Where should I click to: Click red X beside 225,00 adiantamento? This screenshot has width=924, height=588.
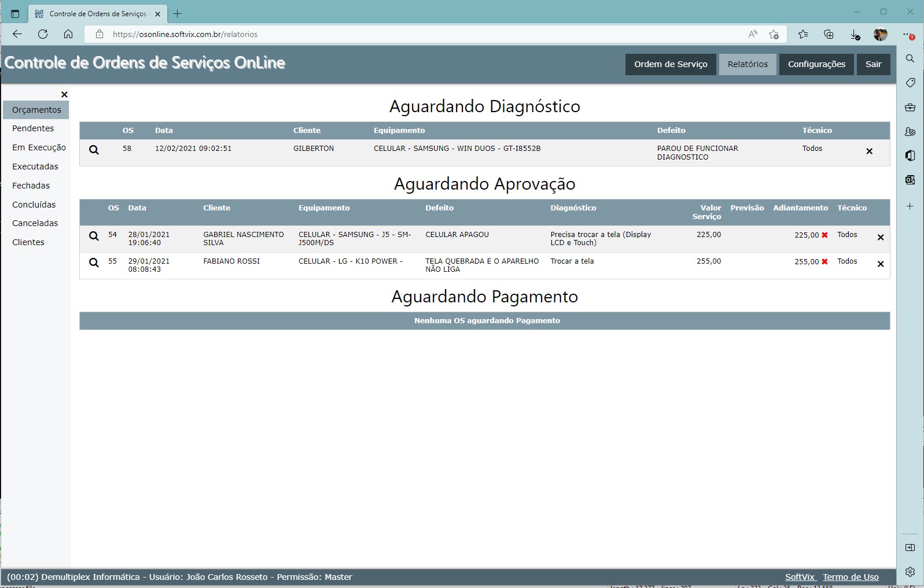tap(824, 235)
